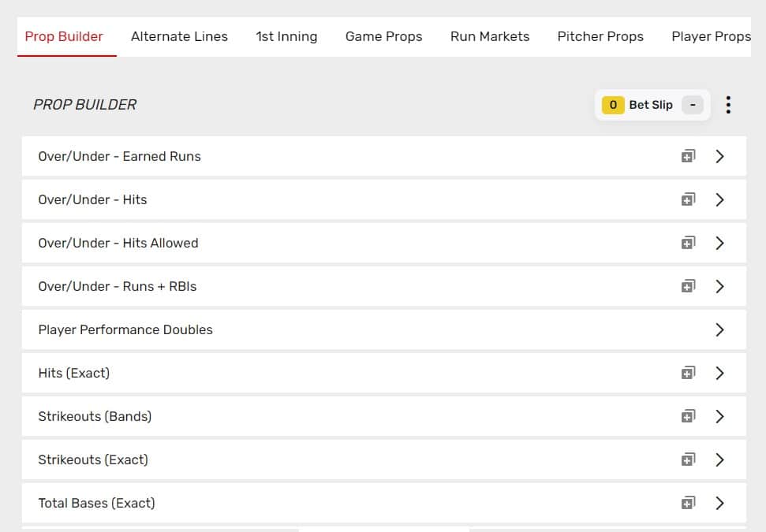Add Over/Under - Hits to bet slip
766x532 pixels.
point(688,199)
